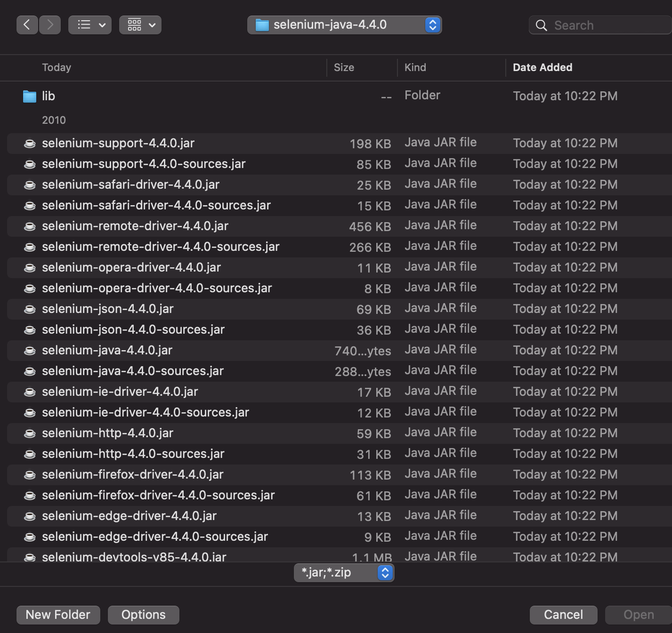Click the Search field
Viewport: 672px width, 633px height.
[600, 25]
